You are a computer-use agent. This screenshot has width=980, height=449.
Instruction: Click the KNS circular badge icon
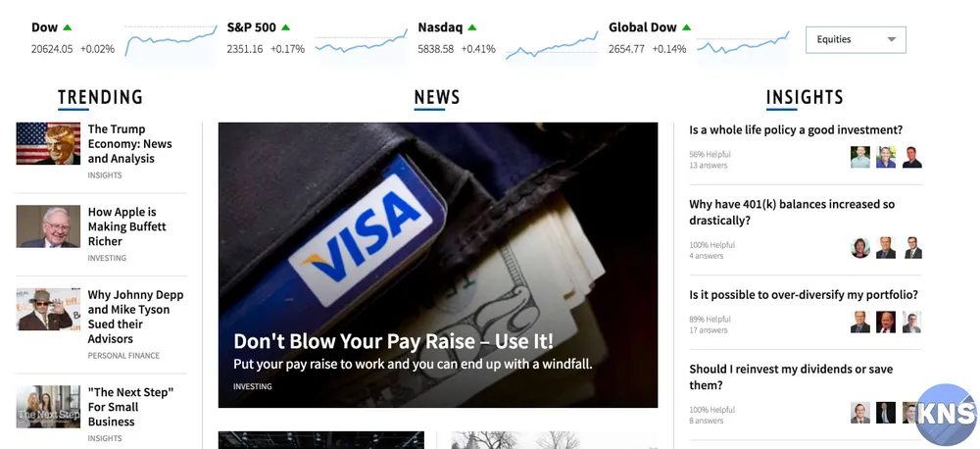(948, 414)
